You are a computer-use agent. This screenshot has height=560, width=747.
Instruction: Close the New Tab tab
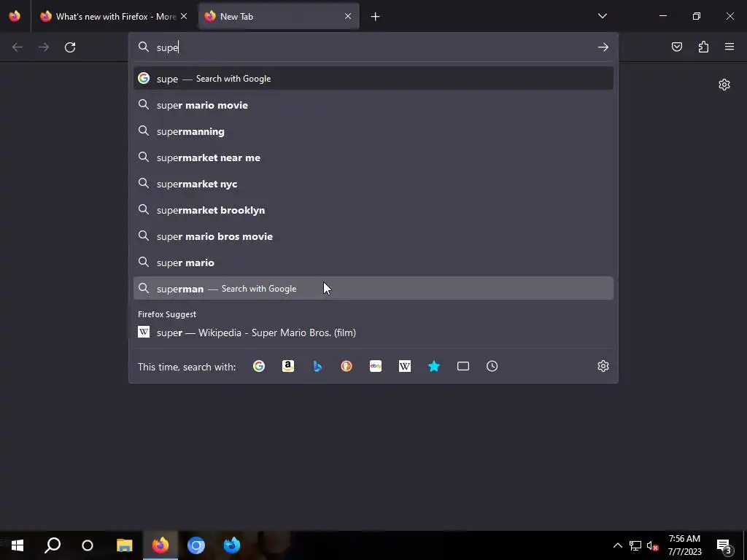(x=348, y=16)
